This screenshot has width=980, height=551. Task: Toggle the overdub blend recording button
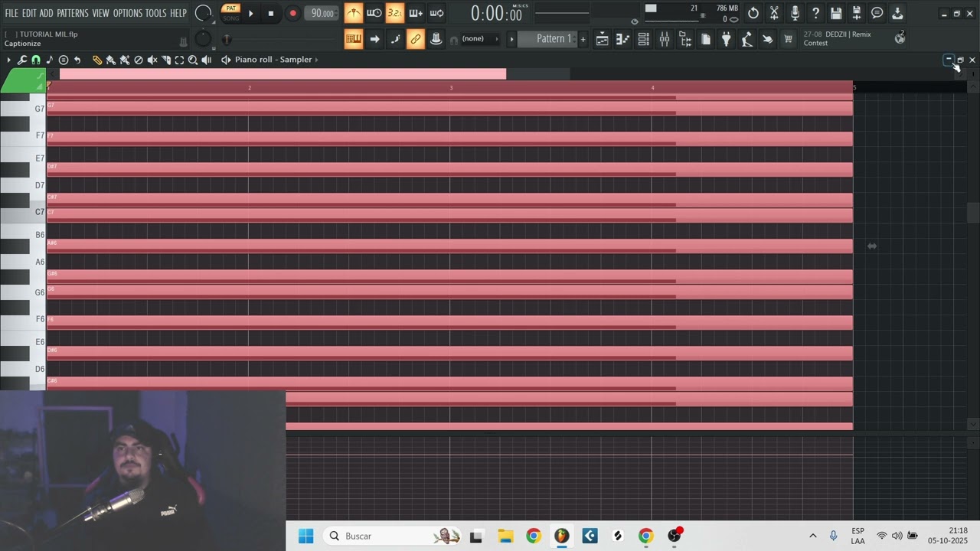pyautogui.click(x=415, y=13)
